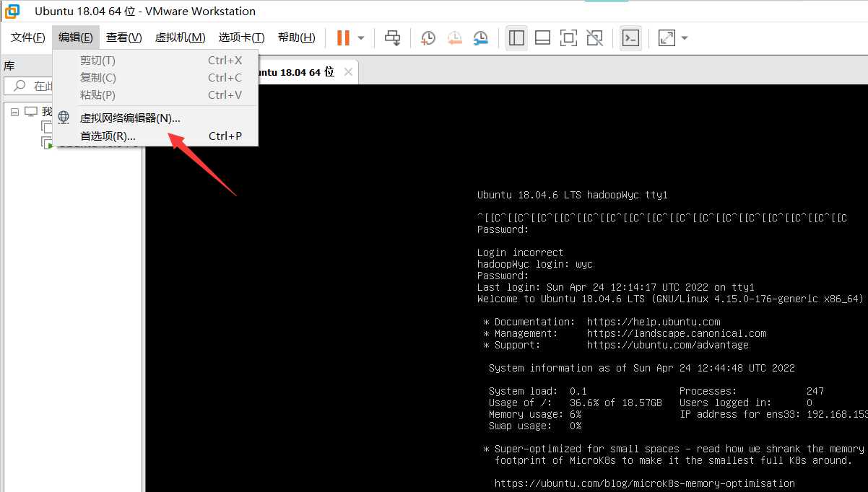The image size is (868, 492).
Task: Click the https://help.ubuntu.com documentation URL
Action: [654, 322]
